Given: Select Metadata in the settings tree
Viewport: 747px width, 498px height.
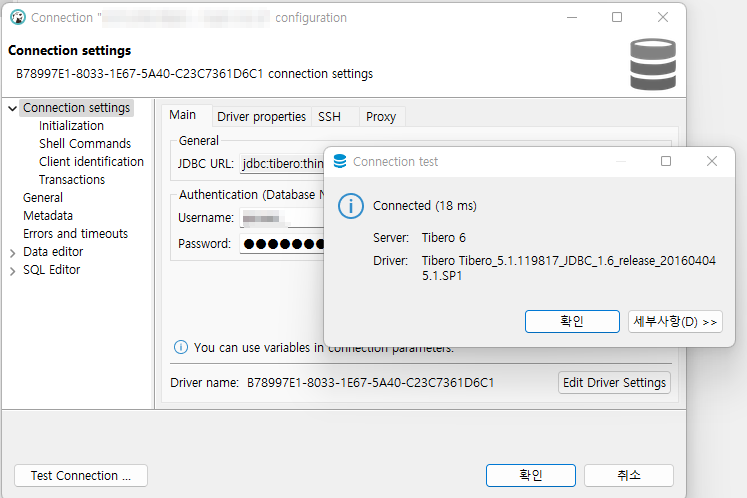Looking at the screenshot, I should point(48,216).
